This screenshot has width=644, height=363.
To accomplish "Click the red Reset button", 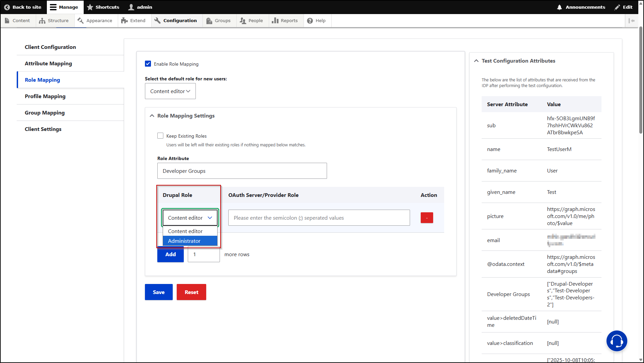I will coord(191,292).
